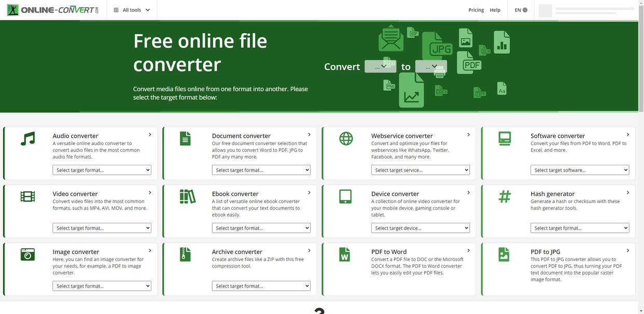
Task: Open the Convert source format dropdown in banner
Action: 380,66
